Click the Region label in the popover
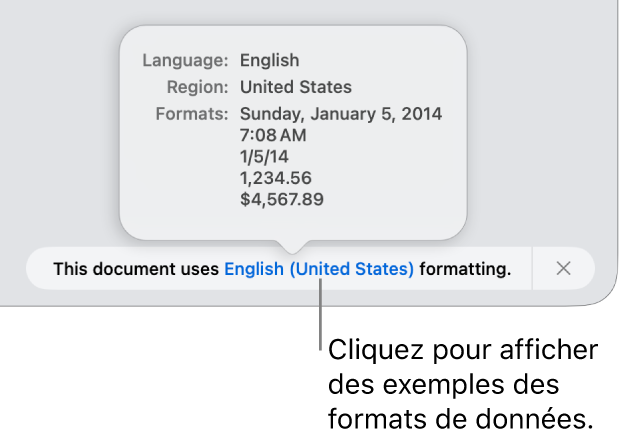This screenshot has height=438, width=619. click(x=197, y=87)
